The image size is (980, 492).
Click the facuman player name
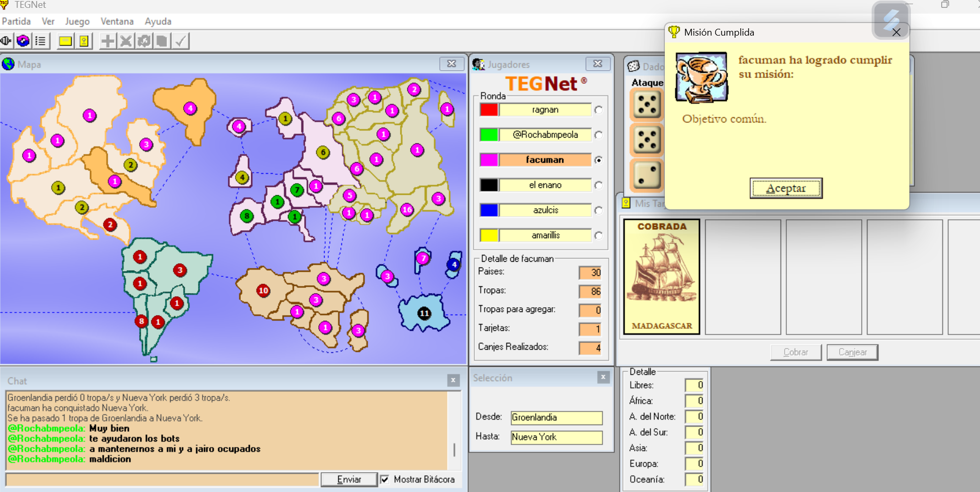pos(545,160)
